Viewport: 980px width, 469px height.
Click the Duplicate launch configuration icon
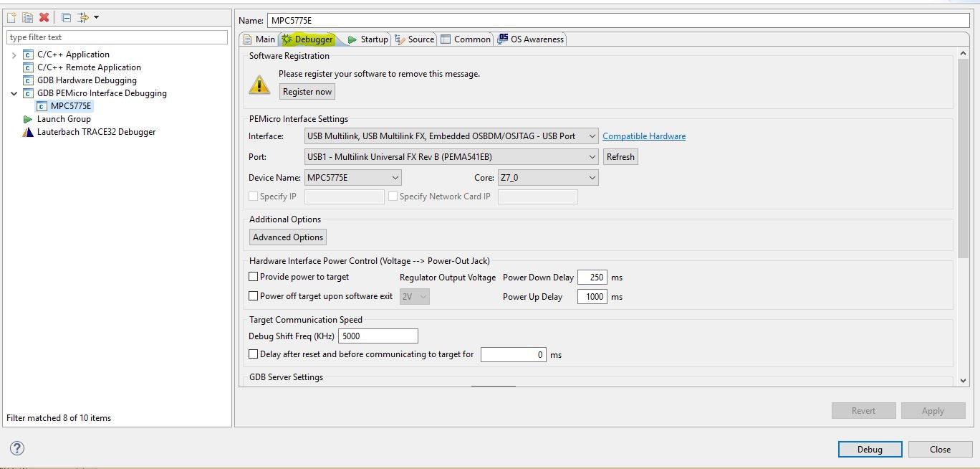[x=27, y=17]
